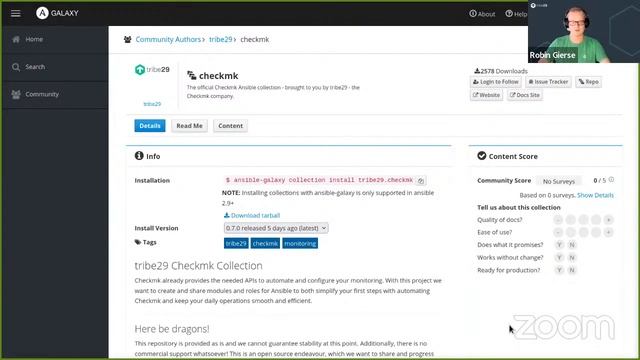Open tribe29 link under logo

tap(152, 104)
